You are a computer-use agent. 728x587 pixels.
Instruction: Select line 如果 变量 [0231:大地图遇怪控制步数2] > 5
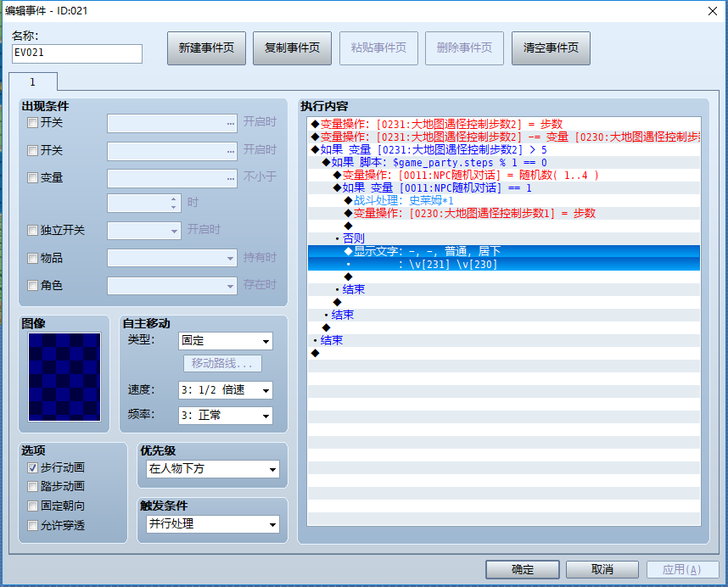click(x=504, y=150)
